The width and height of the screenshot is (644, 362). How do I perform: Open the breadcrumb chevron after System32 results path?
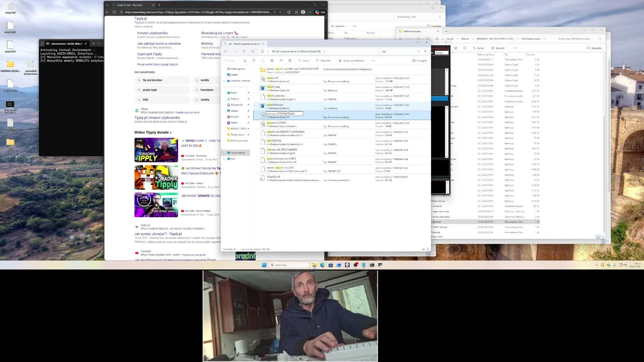(x=325, y=51)
